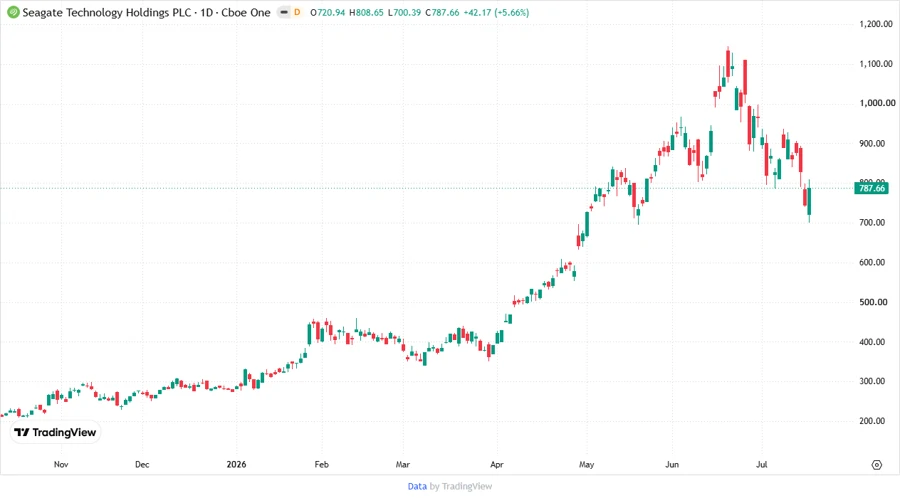The width and height of the screenshot is (900, 498).
Task: Click the open value O720.94
Action: (327, 12)
